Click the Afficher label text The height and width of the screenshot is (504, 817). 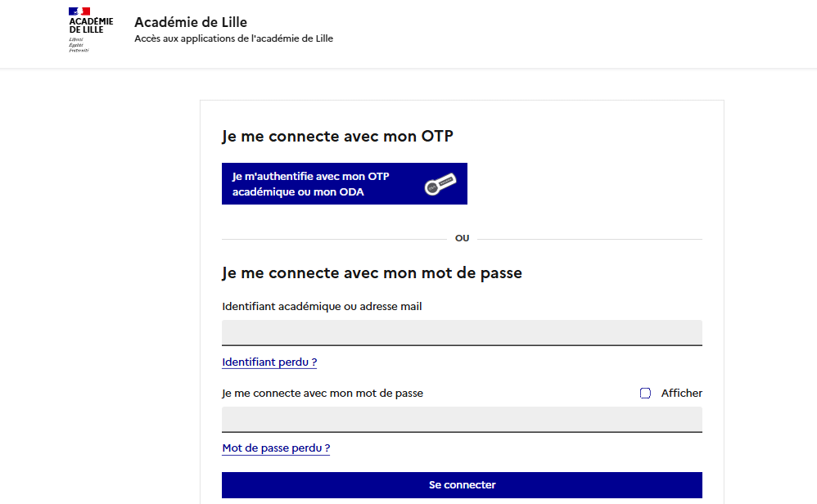[x=681, y=393]
